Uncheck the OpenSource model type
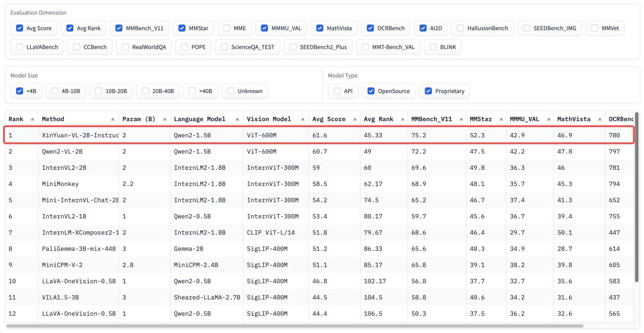Screen dimensions: 644x333 tap(370, 91)
